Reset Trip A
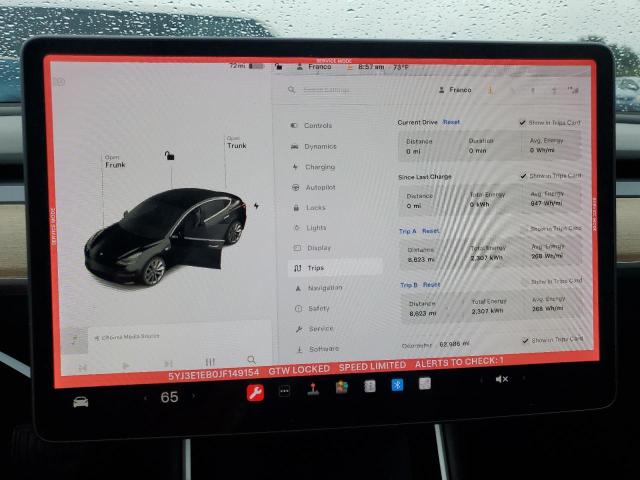 coord(431,231)
